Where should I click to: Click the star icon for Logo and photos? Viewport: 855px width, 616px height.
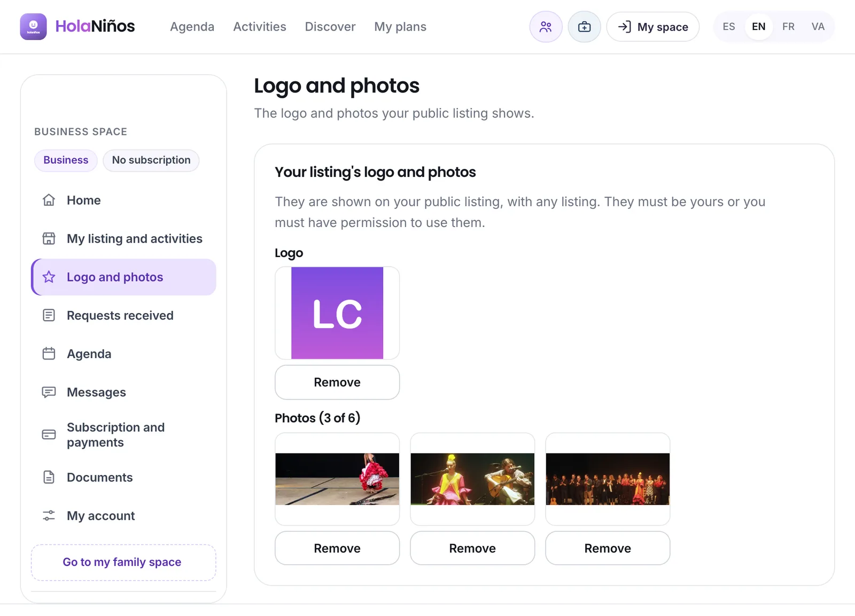pos(49,277)
